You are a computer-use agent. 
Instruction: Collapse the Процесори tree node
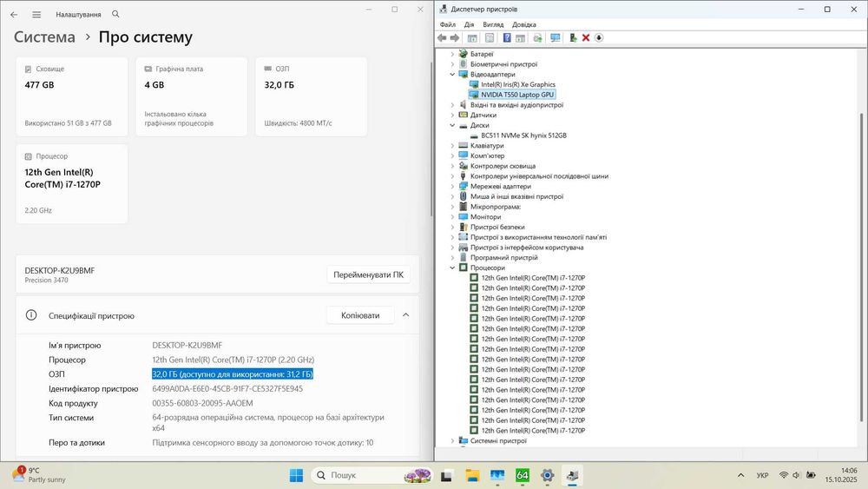pyautogui.click(x=452, y=268)
